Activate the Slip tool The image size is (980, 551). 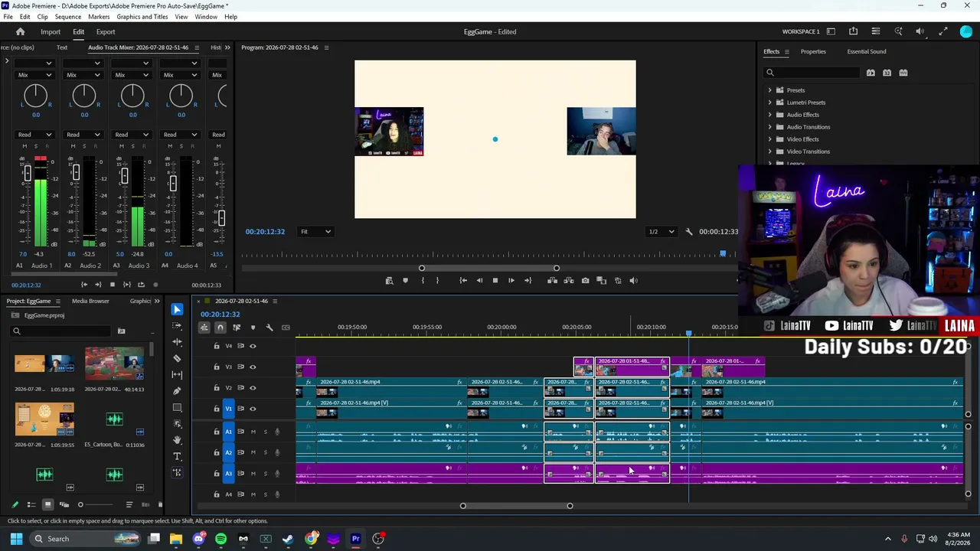point(177,374)
